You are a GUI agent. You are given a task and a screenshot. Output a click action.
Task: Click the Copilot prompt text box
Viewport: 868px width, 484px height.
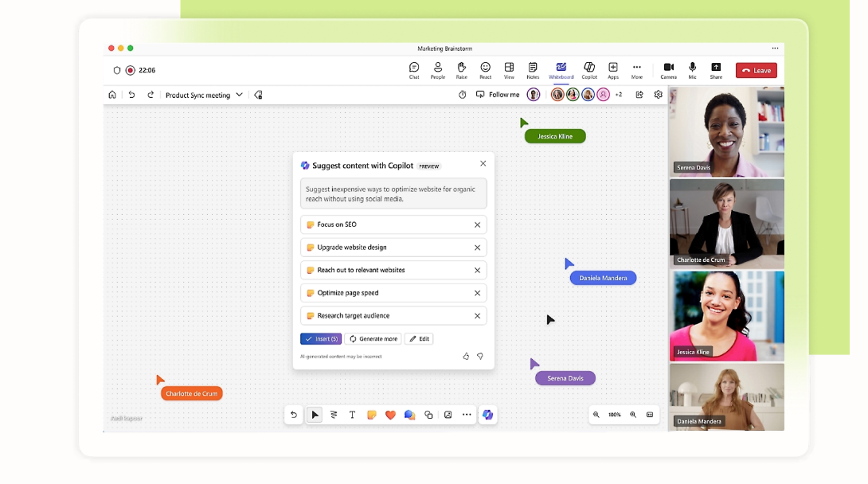click(393, 193)
